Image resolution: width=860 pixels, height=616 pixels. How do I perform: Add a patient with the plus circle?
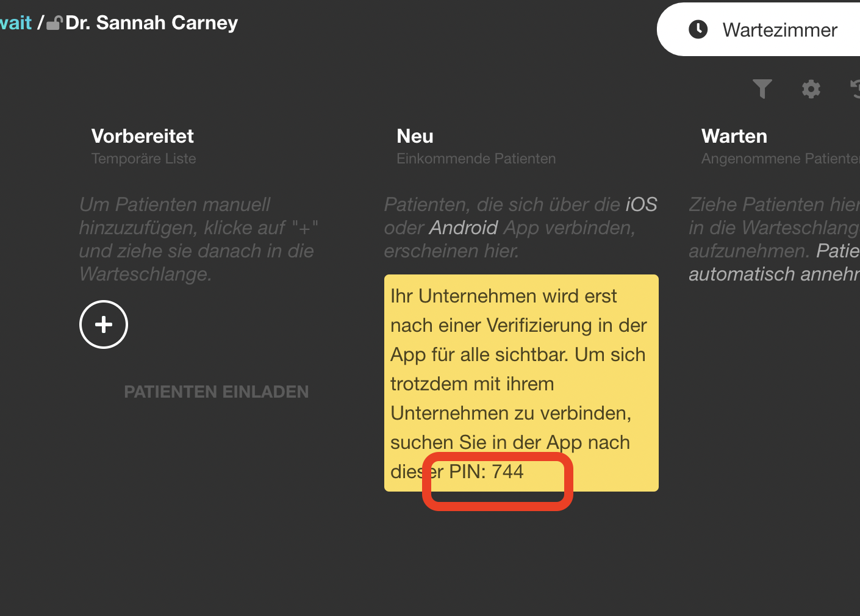104,324
